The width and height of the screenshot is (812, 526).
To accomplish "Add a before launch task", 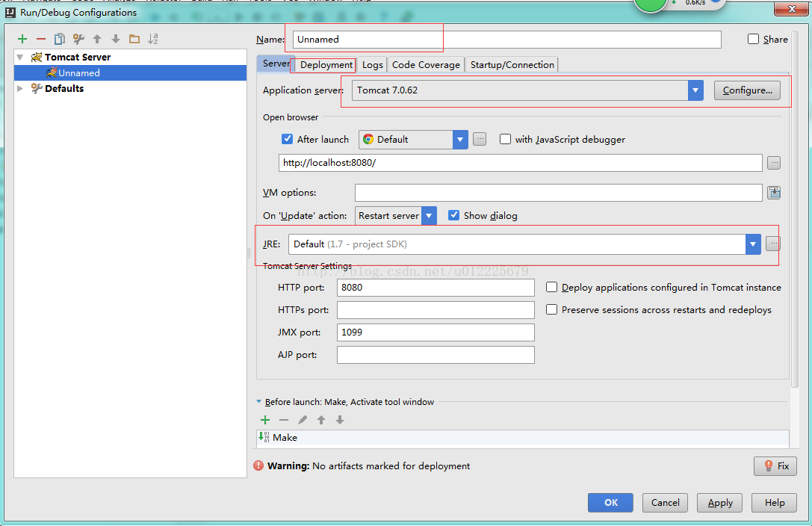I will [265, 420].
